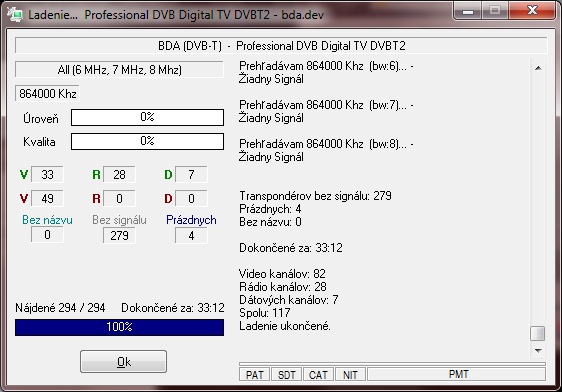This screenshot has width=562, height=392.
Task: Click the application icon in title bar
Action: point(15,14)
